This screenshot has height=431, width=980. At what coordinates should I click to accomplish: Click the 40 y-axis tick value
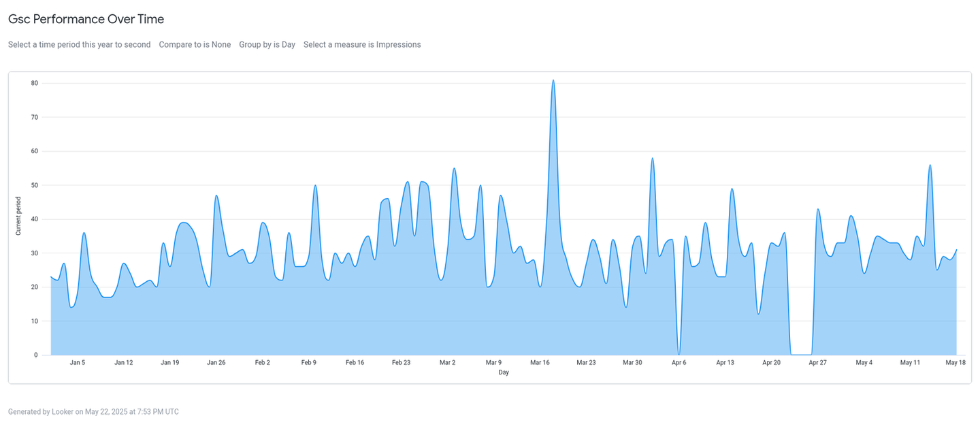point(34,219)
